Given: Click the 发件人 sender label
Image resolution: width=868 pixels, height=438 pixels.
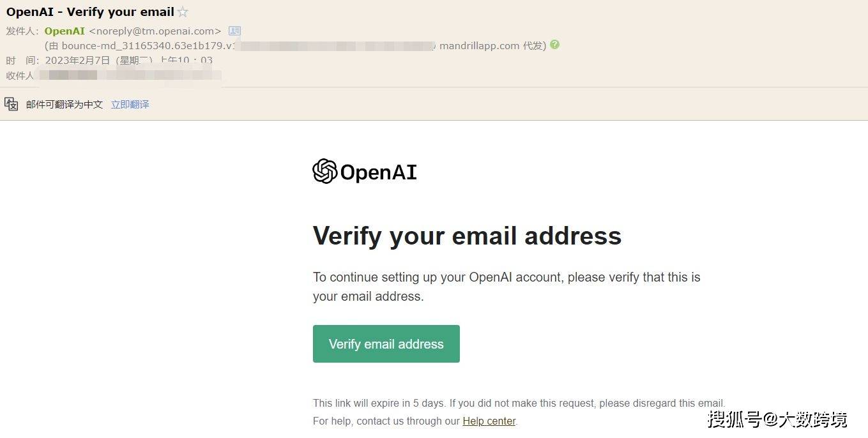Looking at the screenshot, I should pos(22,31).
